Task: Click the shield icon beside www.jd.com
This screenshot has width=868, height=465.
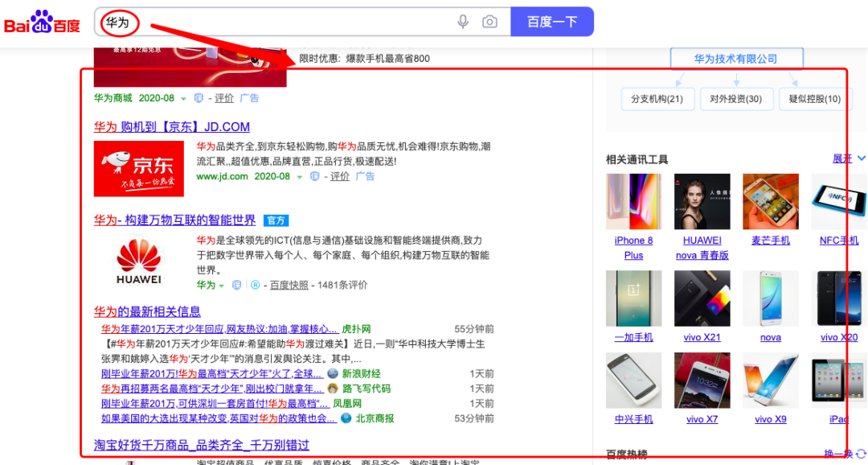Action: (314, 176)
